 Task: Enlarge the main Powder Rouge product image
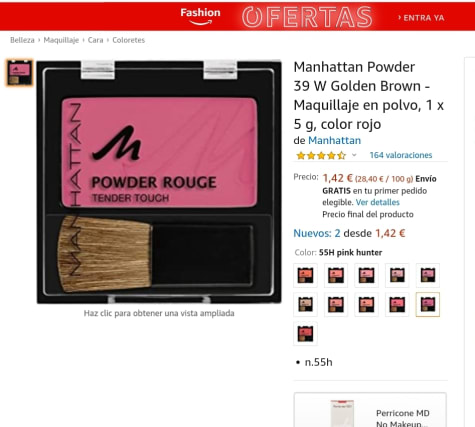(159, 182)
